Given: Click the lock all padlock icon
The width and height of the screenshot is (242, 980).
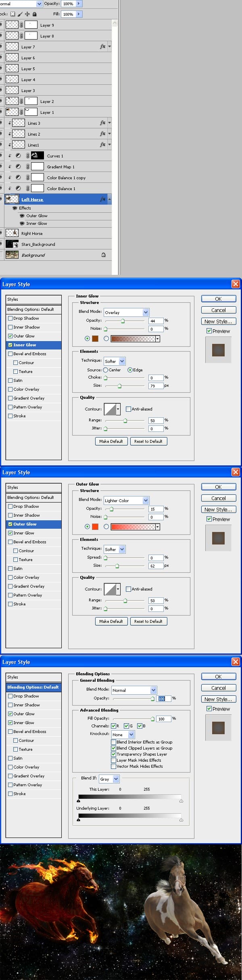Looking at the screenshot, I should 34,14.
